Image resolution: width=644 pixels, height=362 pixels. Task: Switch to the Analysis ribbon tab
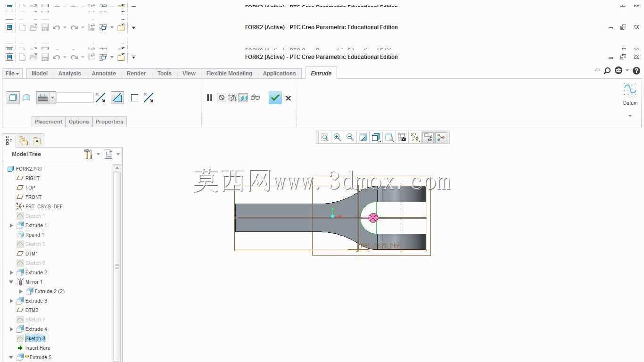[x=70, y=74]
